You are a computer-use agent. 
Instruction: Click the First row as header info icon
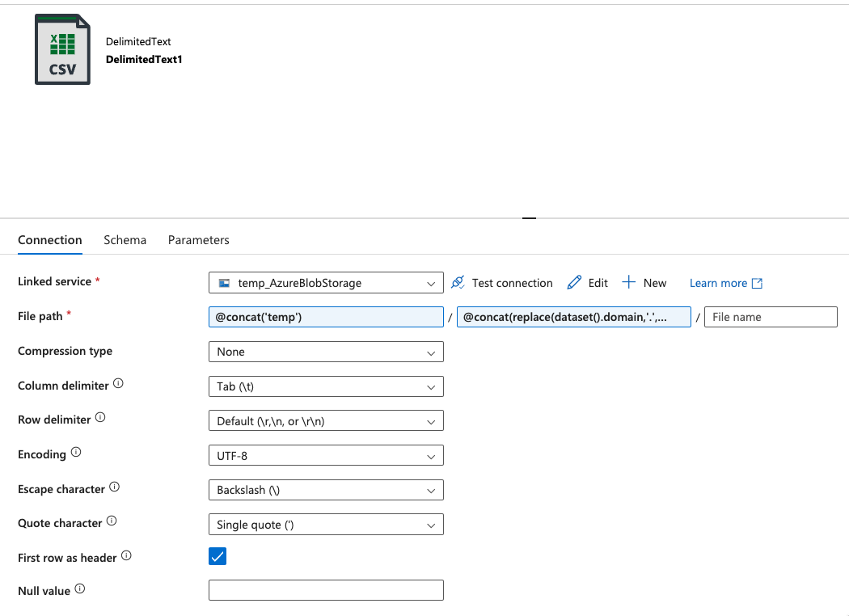click(125, 555)
